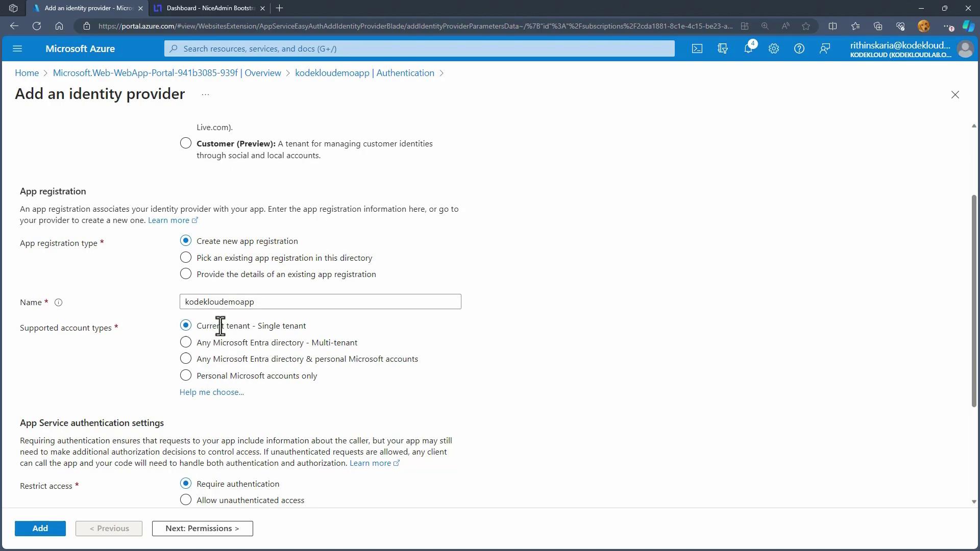Viewport: 980px width, 551px height.
Task: Click the blue Add button
Action: click(40, 529)
